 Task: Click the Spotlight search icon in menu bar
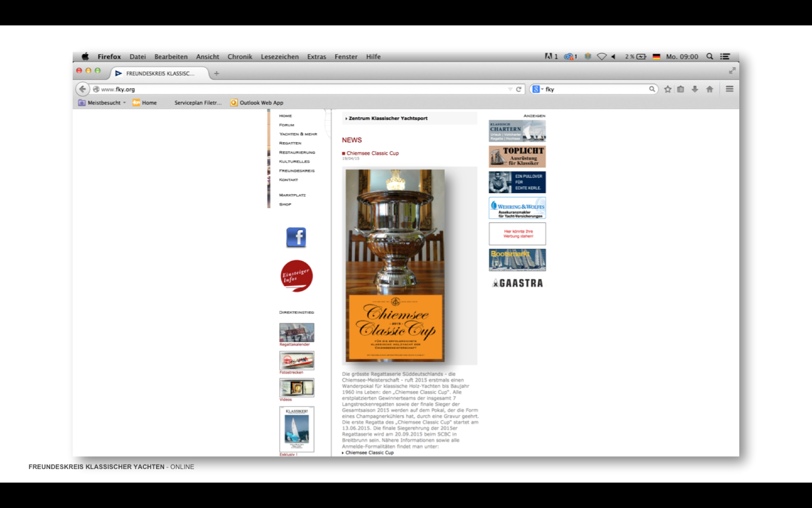[710, 56]
